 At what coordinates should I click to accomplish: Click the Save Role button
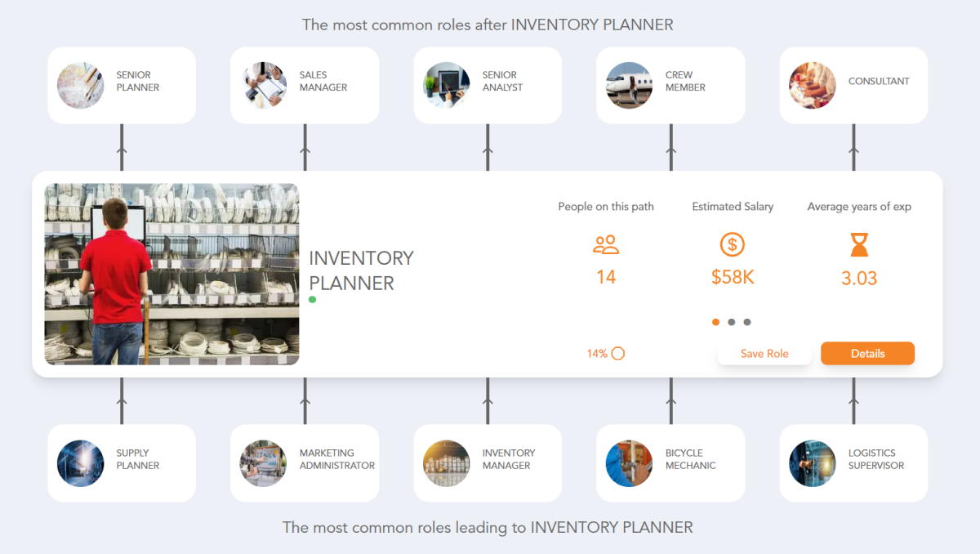[x=764, y=353]
